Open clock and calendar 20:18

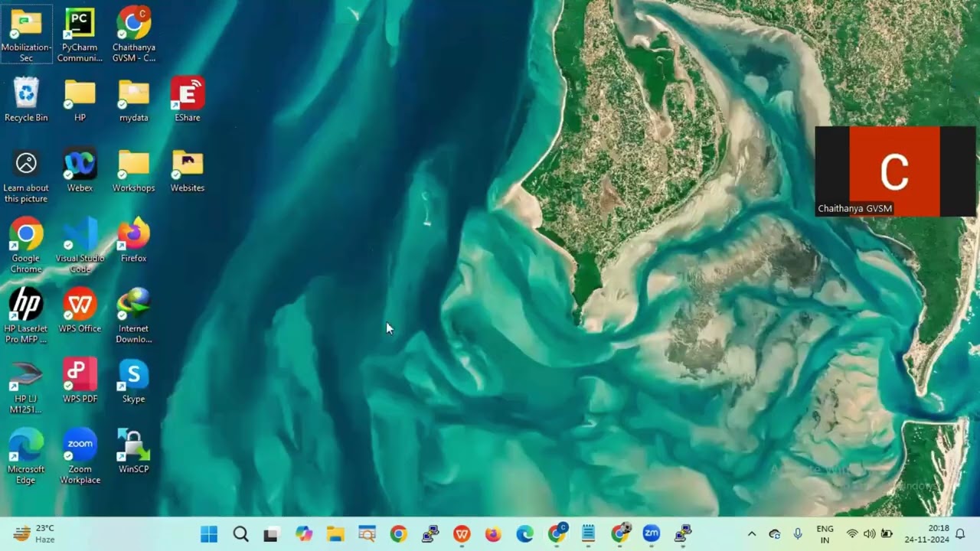pos(927,534)
